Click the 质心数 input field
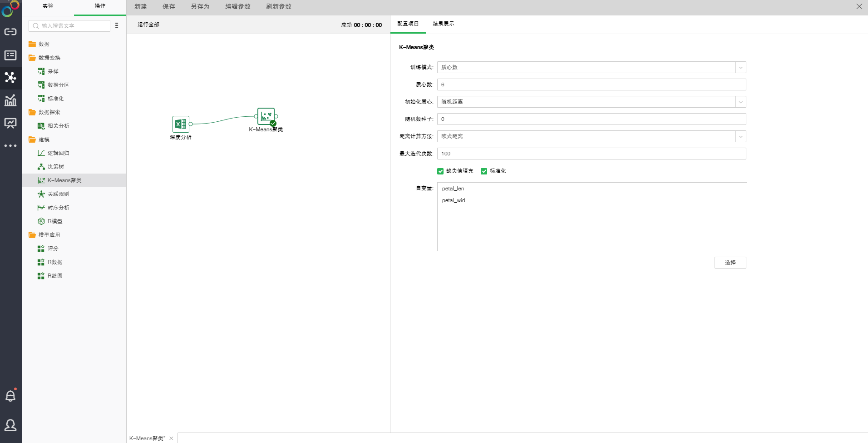This screenshot has height=443, width=868. point(591,85)
